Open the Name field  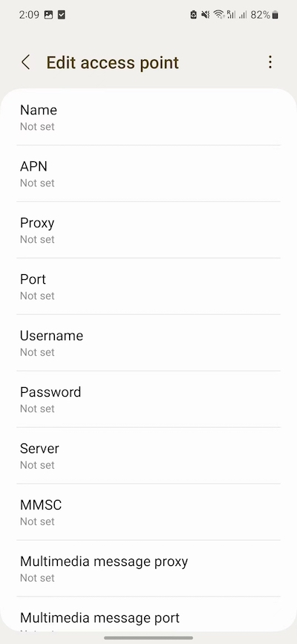[148, 117]
